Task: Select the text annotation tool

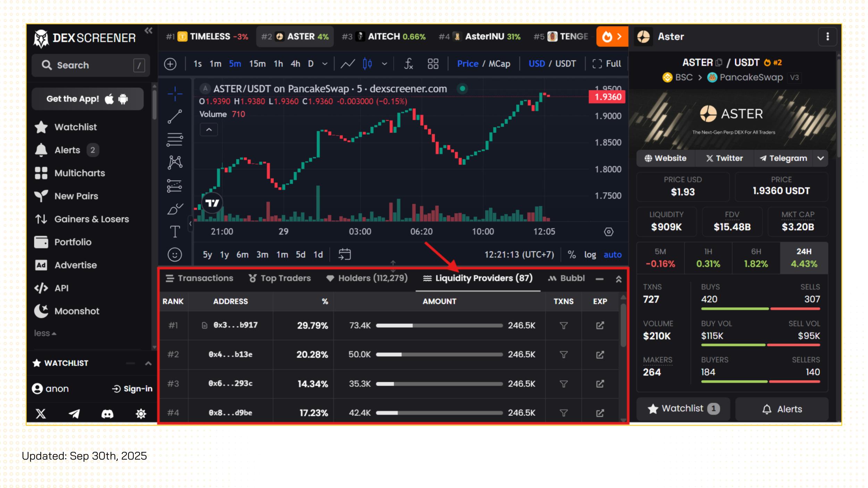Action: pyautogui.click(x=175, y=232)
